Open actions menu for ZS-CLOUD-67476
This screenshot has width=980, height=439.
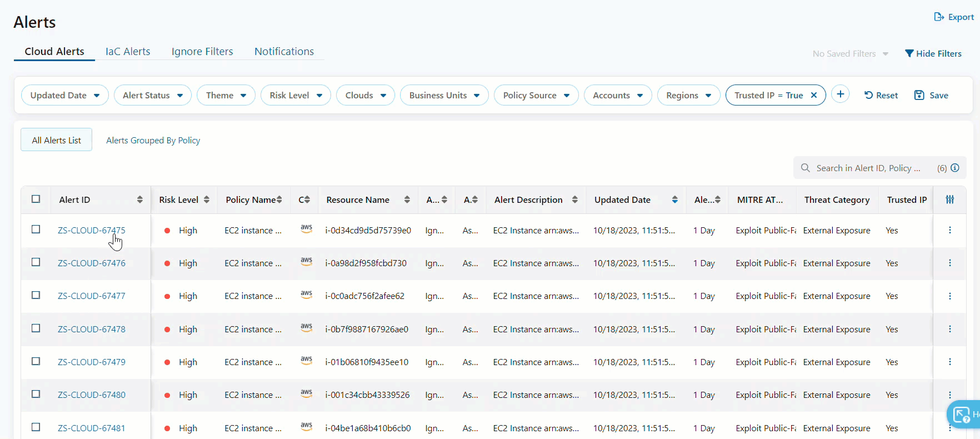tap(950, 263)
